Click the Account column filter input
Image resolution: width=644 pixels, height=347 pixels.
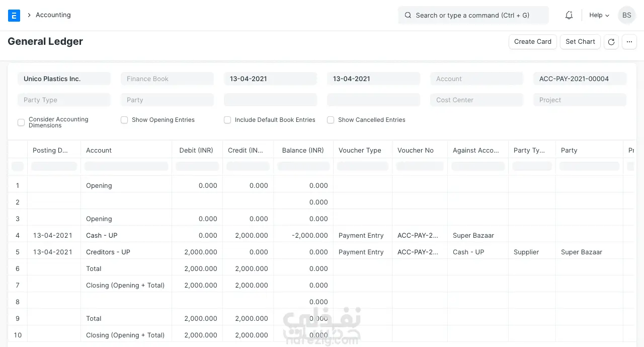point(126,166)
